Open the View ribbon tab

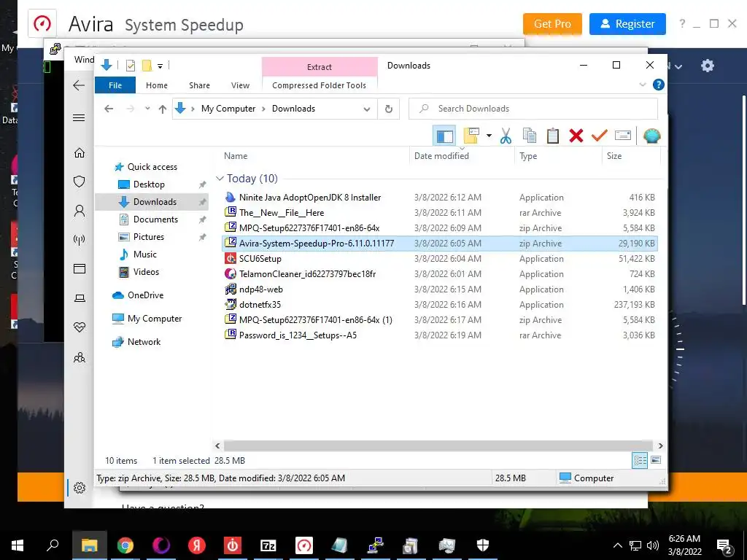[x=240, y=85]
